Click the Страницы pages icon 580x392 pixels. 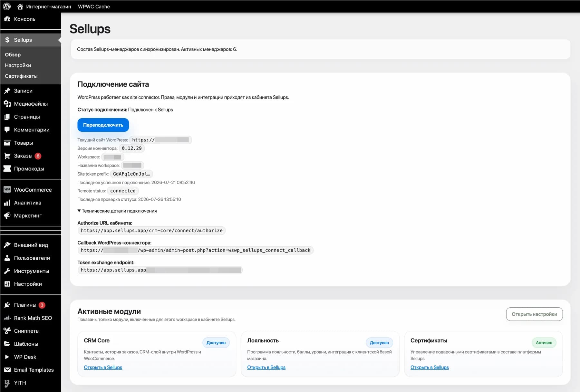click(x=7, y=117)
